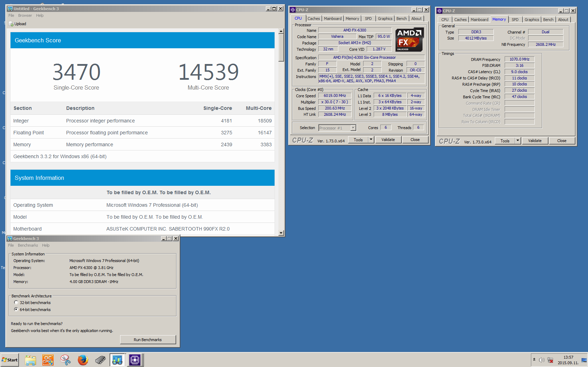This screenshot has height=367, width=588.
Task: Click Validate in right CPU-Z window
Action: click(x=535, y=141)
